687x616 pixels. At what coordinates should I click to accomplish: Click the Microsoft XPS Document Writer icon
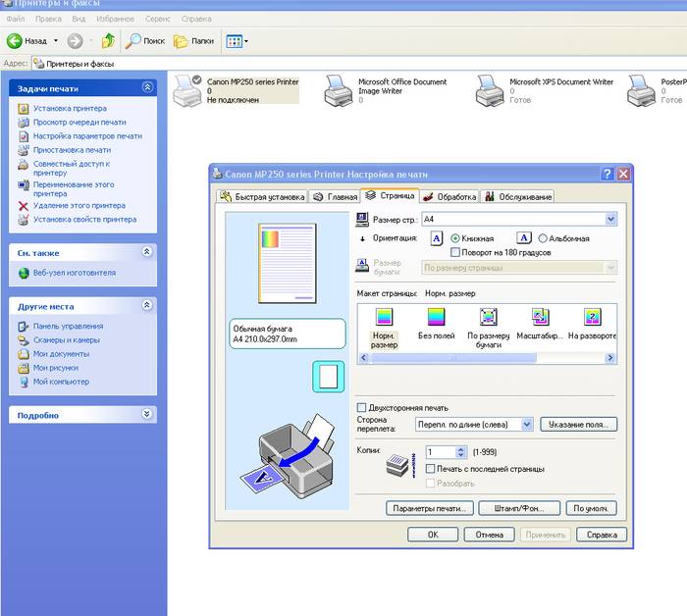tap(491, 90)
